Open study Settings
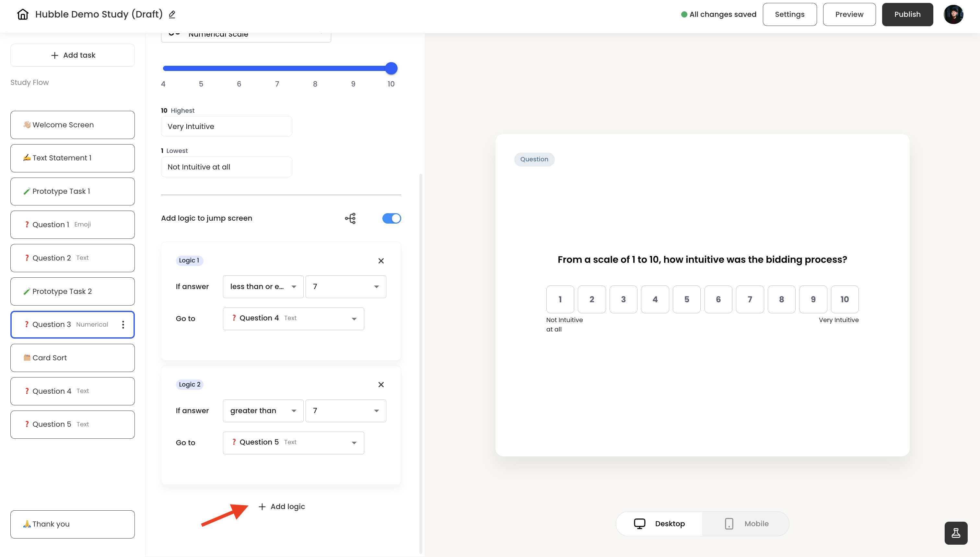 pyautogui.click(x=789, y=14)
